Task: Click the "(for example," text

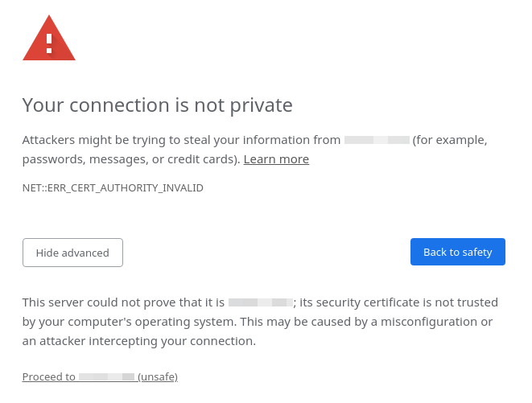Action: click(450, 140)
